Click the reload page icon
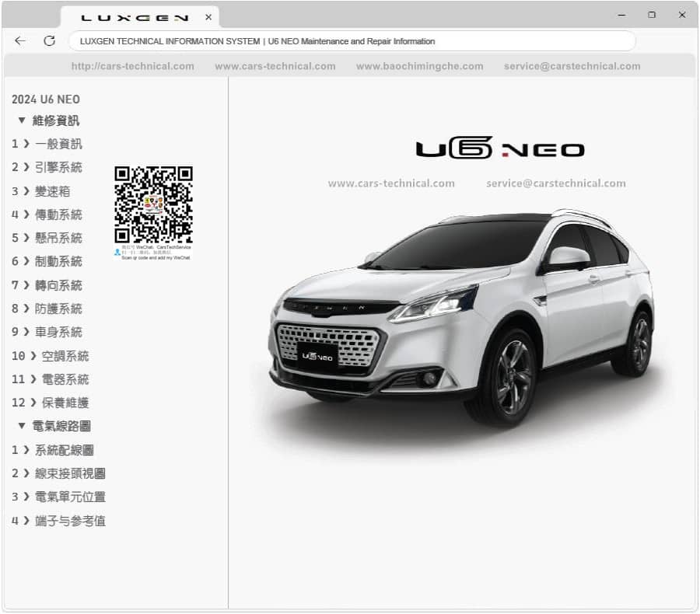The width and height of the screenshot is (700, 614). [x=50, y=41]
